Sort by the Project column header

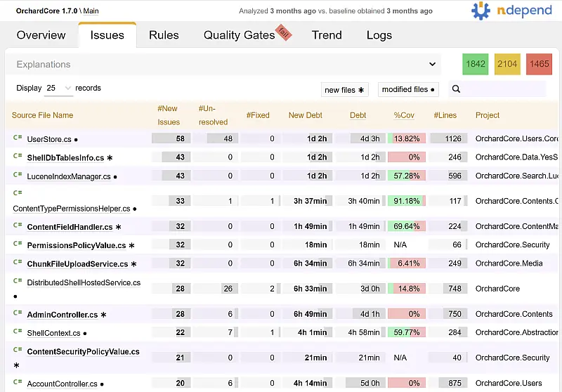[x=487, y=115]
